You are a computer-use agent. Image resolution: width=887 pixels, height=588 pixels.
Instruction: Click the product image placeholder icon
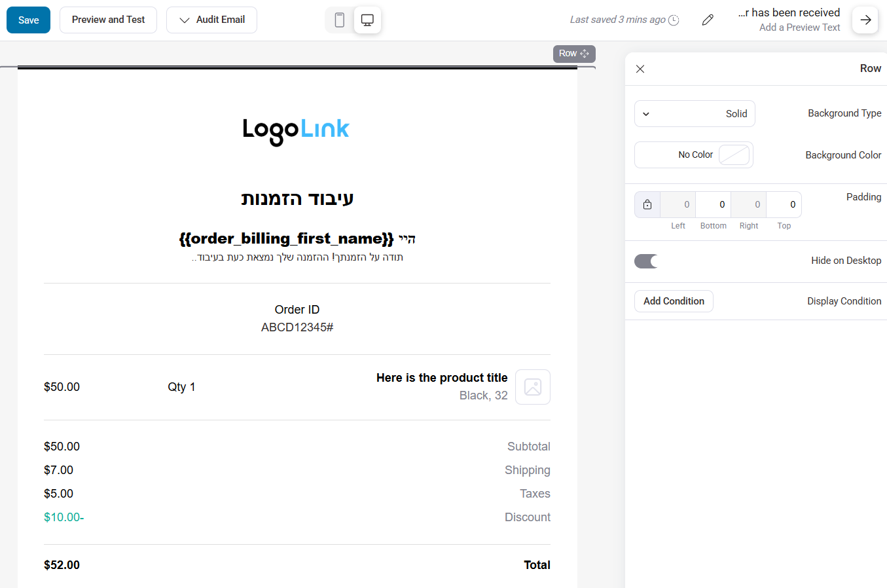[x=532, y=386]
